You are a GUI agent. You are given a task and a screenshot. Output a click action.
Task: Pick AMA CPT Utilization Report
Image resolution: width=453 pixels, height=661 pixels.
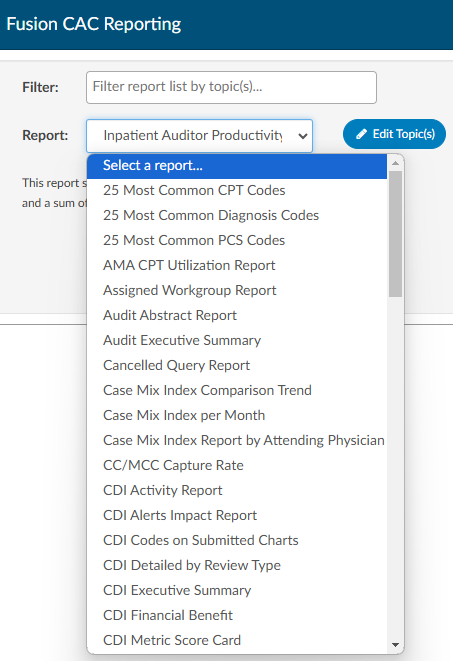tap(237, 266)
